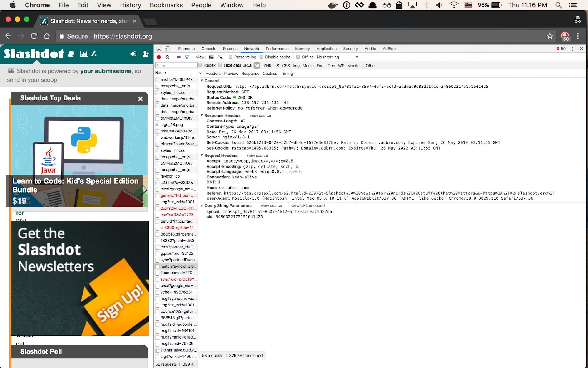
Task: Open the Timing tab for the request
Action: click(x=287, y=74)
